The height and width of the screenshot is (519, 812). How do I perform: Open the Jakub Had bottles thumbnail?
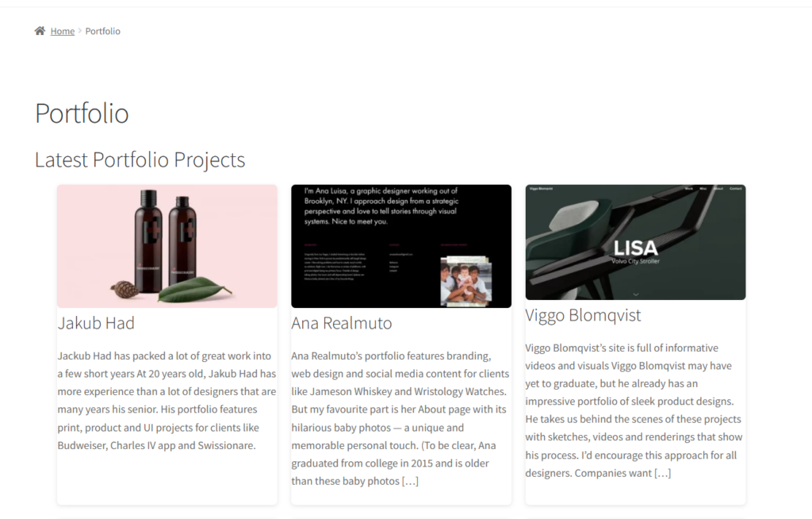pyautogui.click(x=167, y=246)
